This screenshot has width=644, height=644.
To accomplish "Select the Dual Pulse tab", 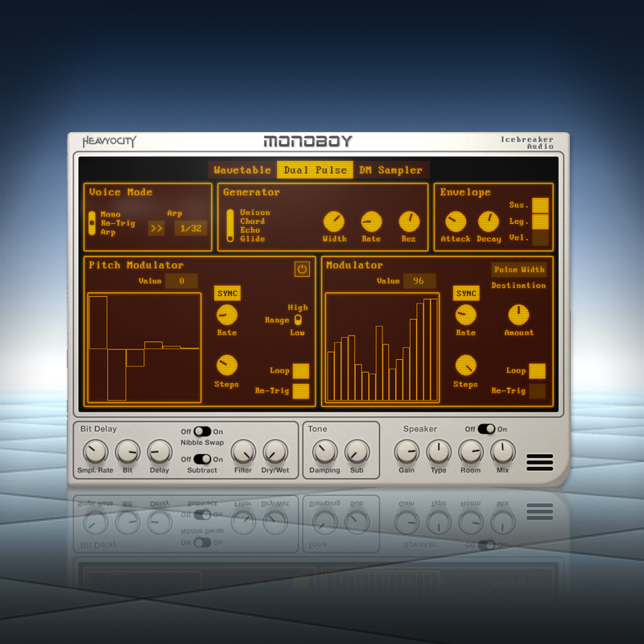I will point(315,170).
